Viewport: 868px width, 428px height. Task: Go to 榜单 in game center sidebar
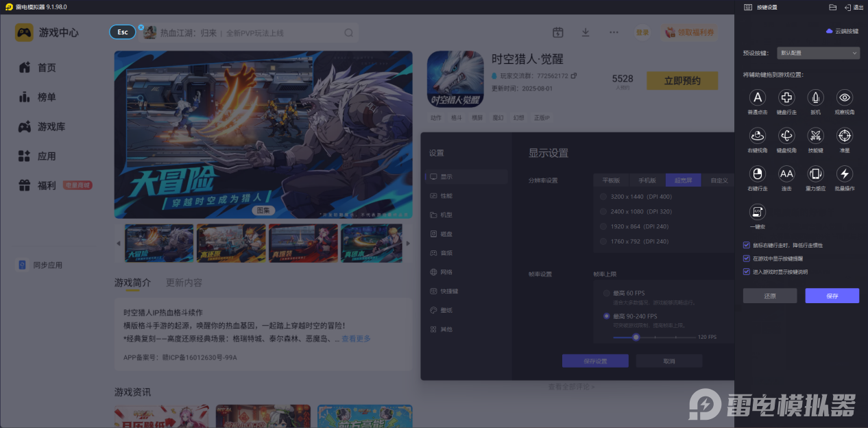coord(38,97)
